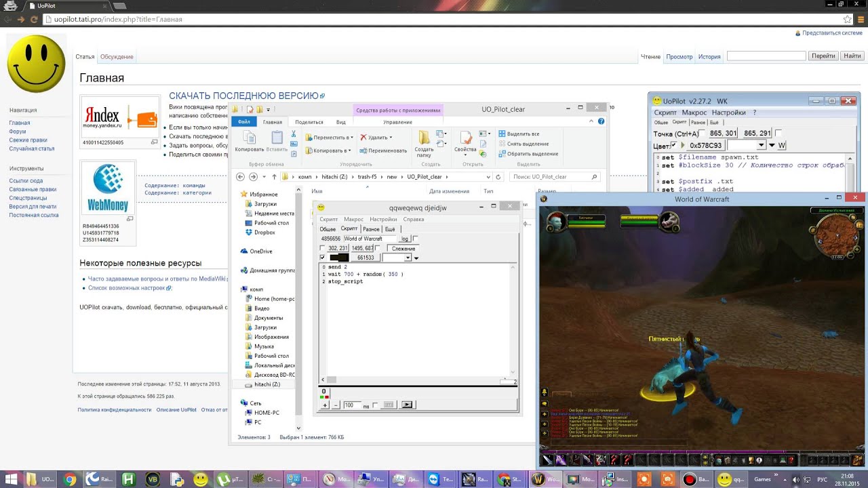Open recent locations arrow near Explorer nav
The height and width of the screenshot is (488, 868).
pos(264,177)
